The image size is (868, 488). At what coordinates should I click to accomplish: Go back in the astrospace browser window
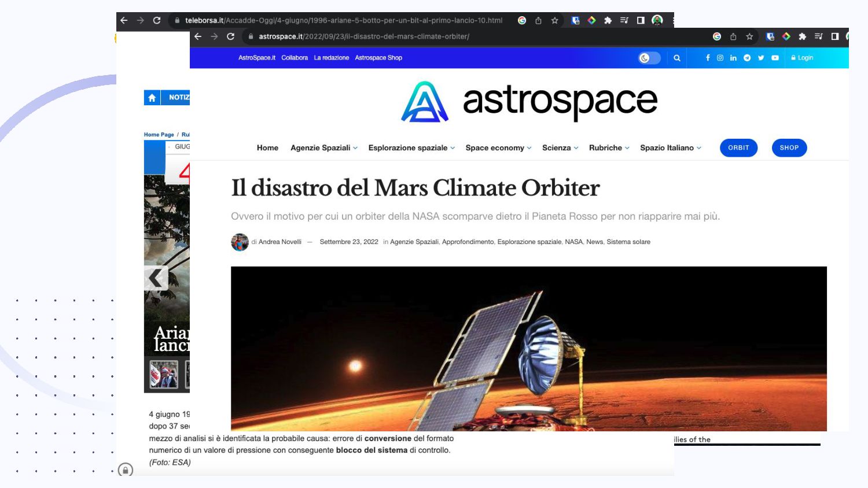pyautogui.click(x=198, y=36)
